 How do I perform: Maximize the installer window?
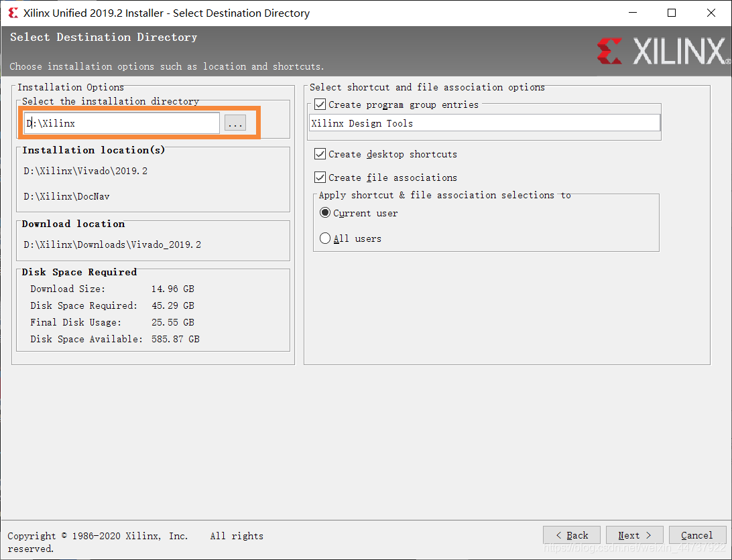tap(672, 13)
